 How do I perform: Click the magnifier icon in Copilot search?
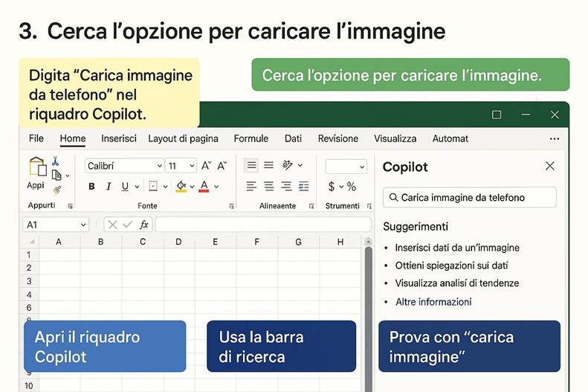(x=393, y=197)
